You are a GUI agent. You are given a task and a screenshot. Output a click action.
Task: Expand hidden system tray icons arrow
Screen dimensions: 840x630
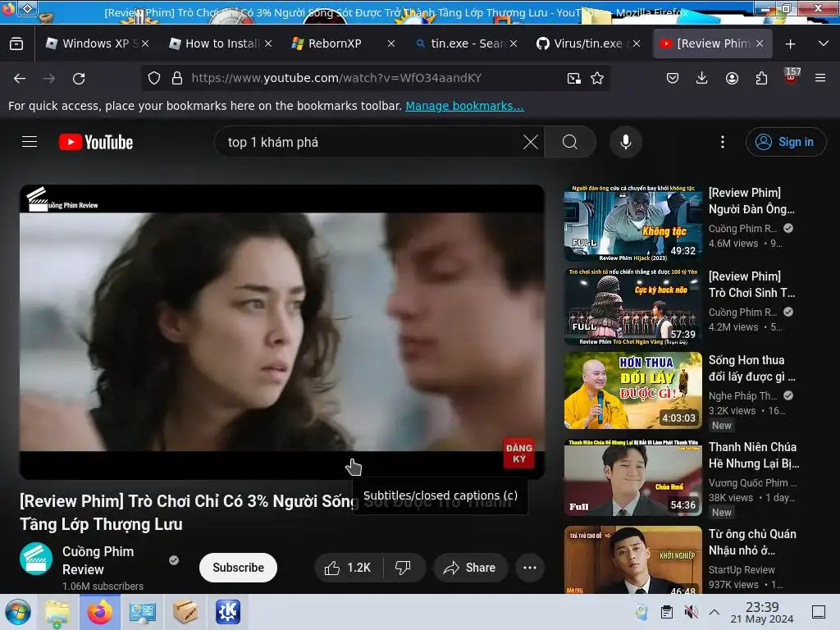pyautogui.click(x=714, y=612)
